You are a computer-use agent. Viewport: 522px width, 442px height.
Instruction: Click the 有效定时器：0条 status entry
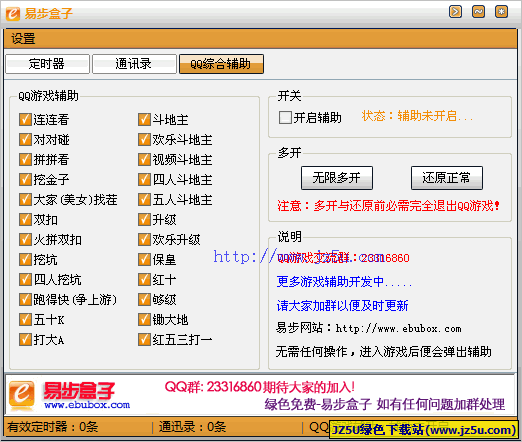[53, 427]
